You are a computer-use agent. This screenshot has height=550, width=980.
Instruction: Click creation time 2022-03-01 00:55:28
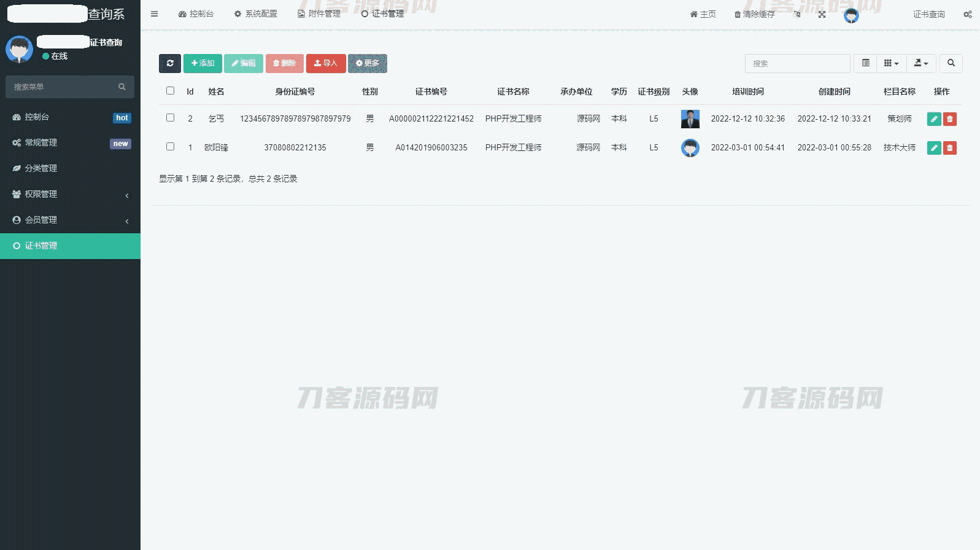click(x=835, y=148)
